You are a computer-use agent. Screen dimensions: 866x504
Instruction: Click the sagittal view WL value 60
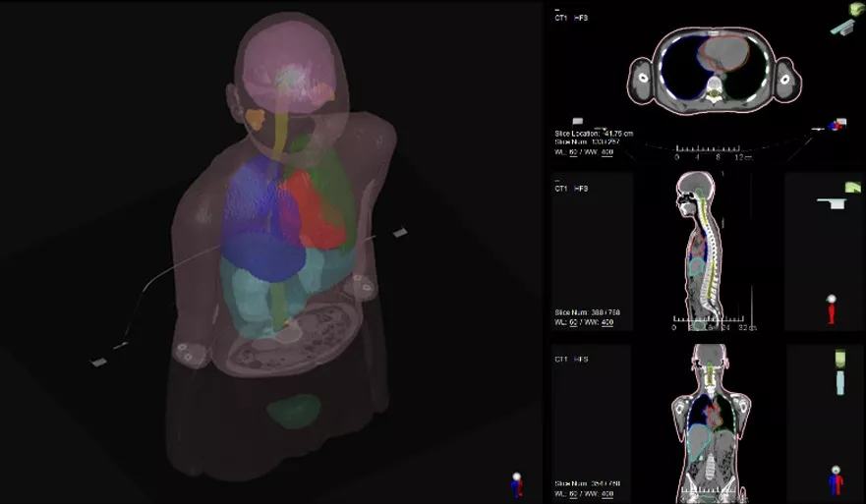point(573,322)
